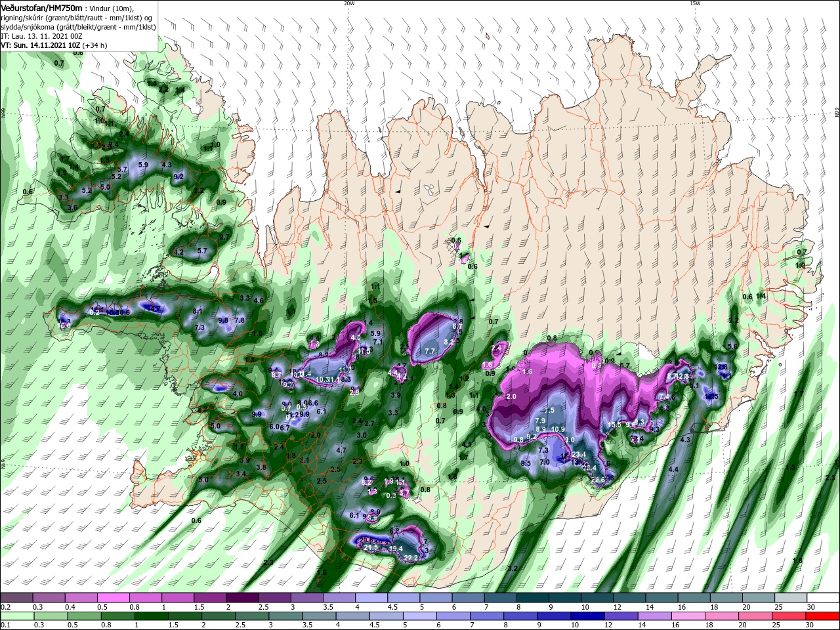
Task: Click the 13.8 value on the map
Action: 721,366
